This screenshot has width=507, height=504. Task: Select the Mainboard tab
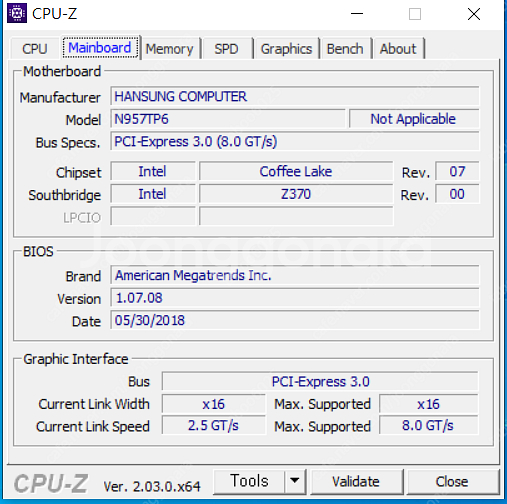pyautogui.click(x=100, y=48)
